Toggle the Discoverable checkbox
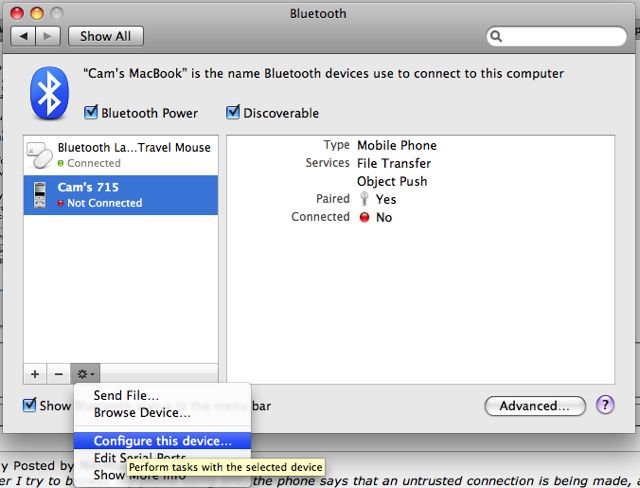640x488 pixels. [x=233, y=112]
